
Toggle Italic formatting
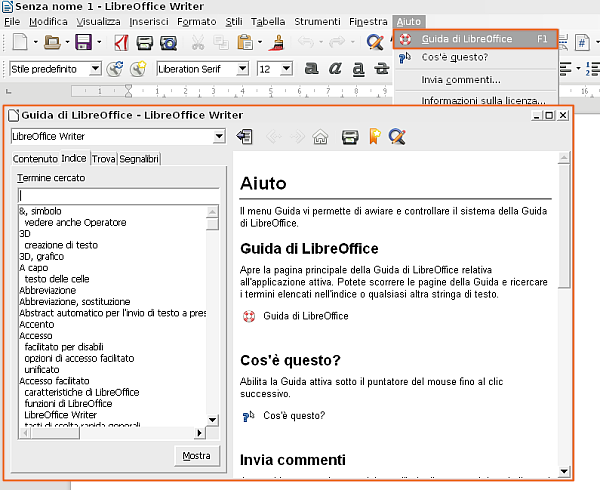335,69
